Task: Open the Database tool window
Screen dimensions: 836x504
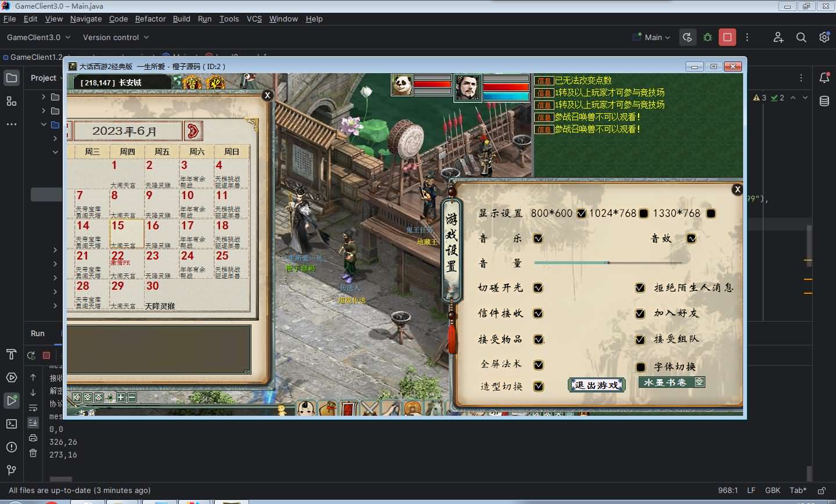Action: tap(824, 101)
